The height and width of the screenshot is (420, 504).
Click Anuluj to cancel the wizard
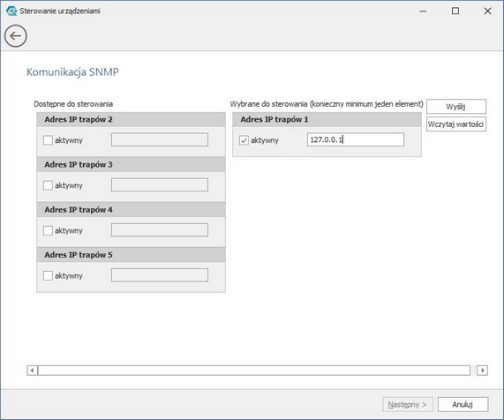click(x=463, y=404)
